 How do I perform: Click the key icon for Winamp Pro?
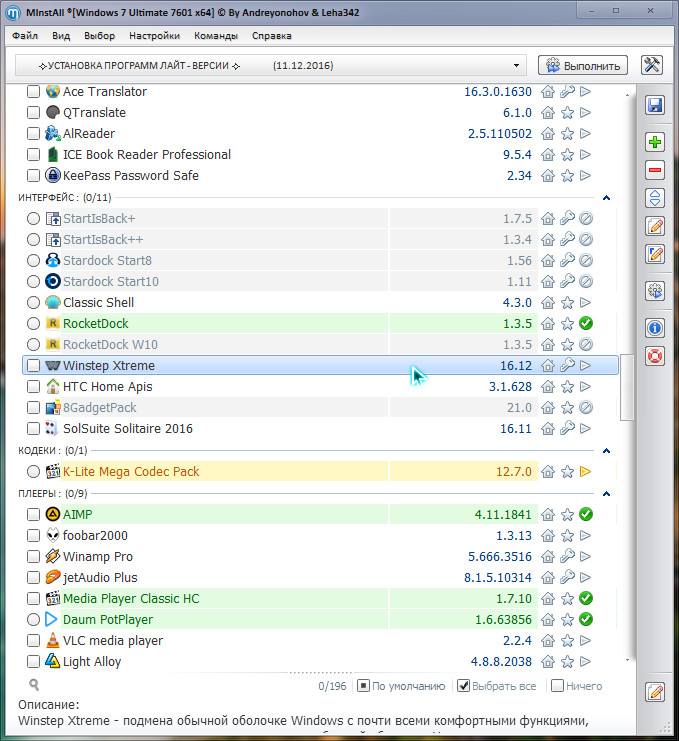[567, 556]
